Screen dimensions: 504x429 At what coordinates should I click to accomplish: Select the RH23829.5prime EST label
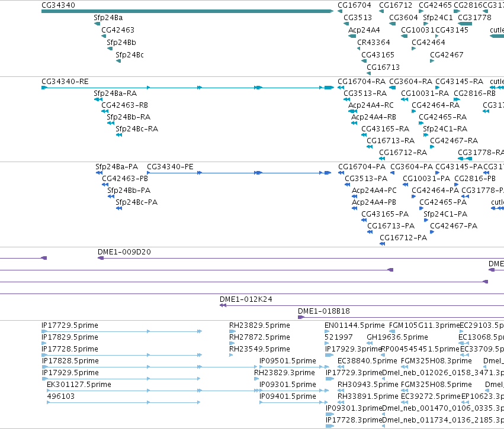pyautogui.click(x=259, y=326)
